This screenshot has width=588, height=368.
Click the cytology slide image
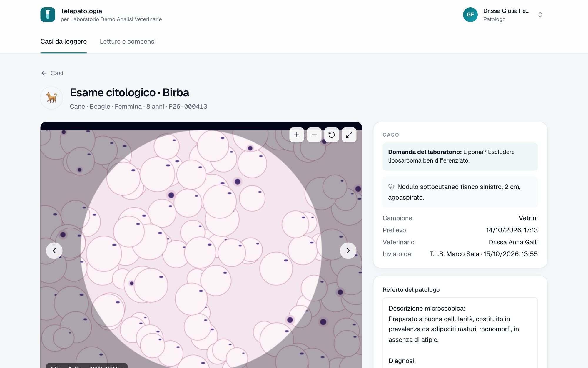201,249
